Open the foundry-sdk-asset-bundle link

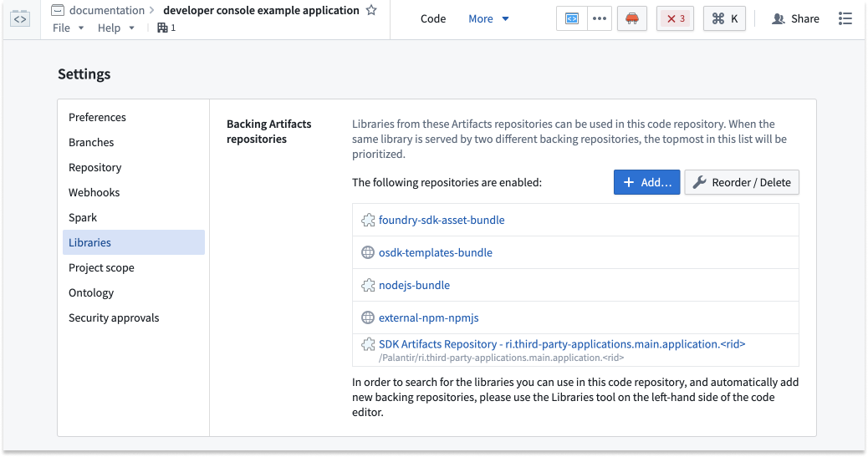tap(442, 220)
